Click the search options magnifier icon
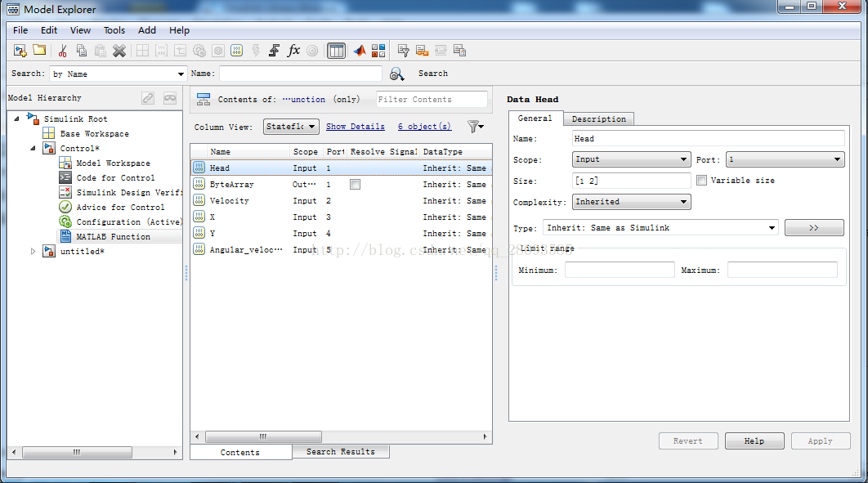Image resolution: width=868 pixels, height=483 pixels. tap(397, 74)
